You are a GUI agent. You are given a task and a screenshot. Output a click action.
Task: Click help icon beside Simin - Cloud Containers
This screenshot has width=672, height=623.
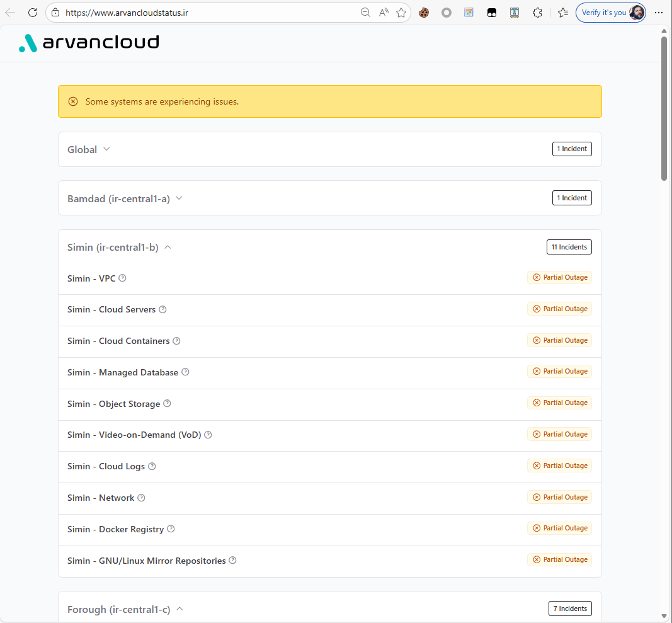pos(176,340)
